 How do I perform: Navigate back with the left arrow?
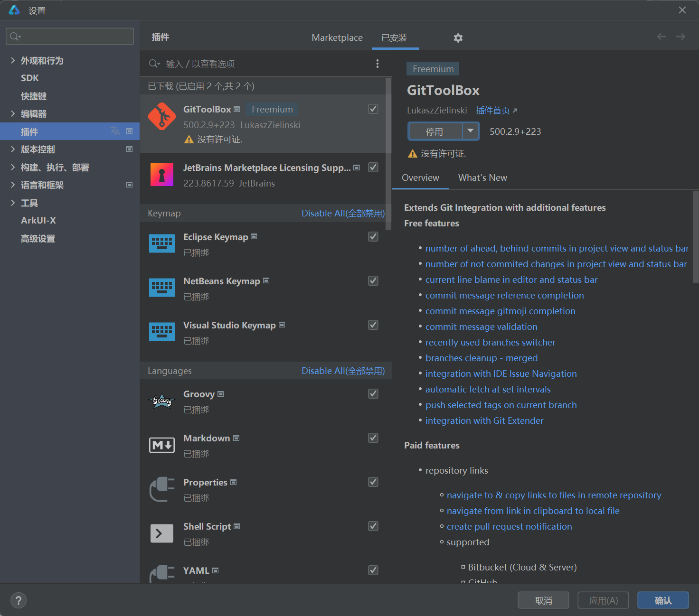click(x=661, y=37)
